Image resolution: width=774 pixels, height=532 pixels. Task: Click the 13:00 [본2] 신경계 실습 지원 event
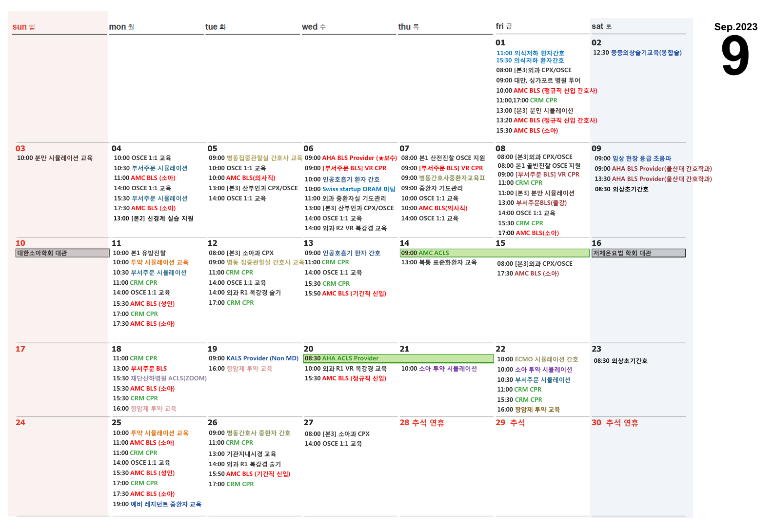point(153,218)
